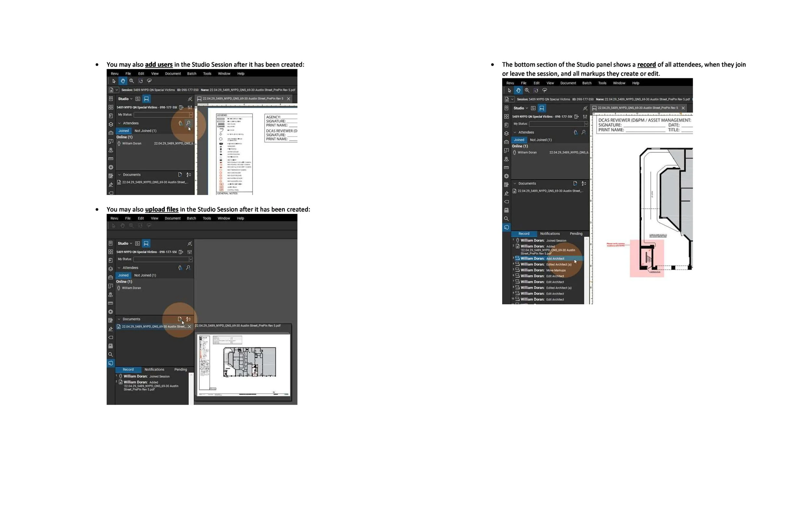Open Bookmarks panel icon in record screenshot
The height and width of the screenshot is (526, 812).
506,125
